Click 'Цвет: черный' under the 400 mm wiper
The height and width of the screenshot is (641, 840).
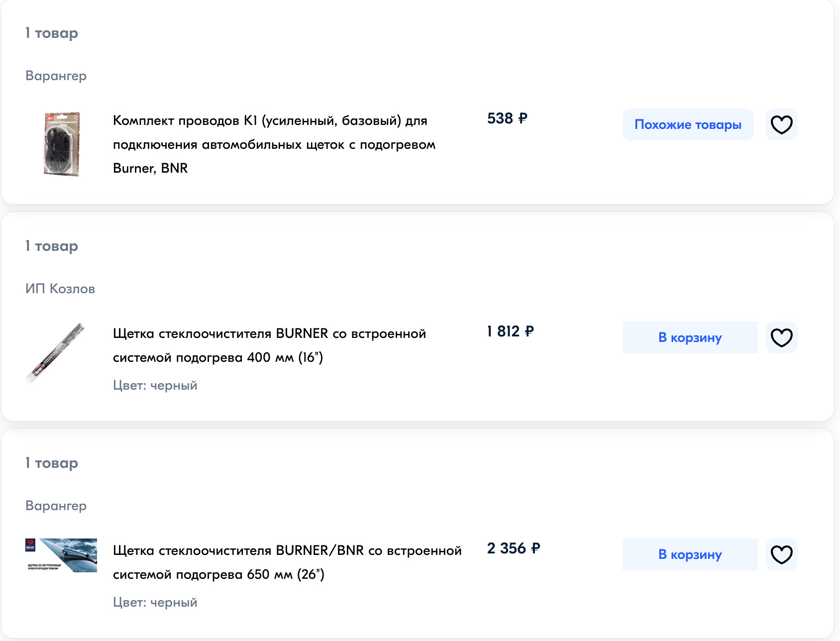(x=155, y=385)
